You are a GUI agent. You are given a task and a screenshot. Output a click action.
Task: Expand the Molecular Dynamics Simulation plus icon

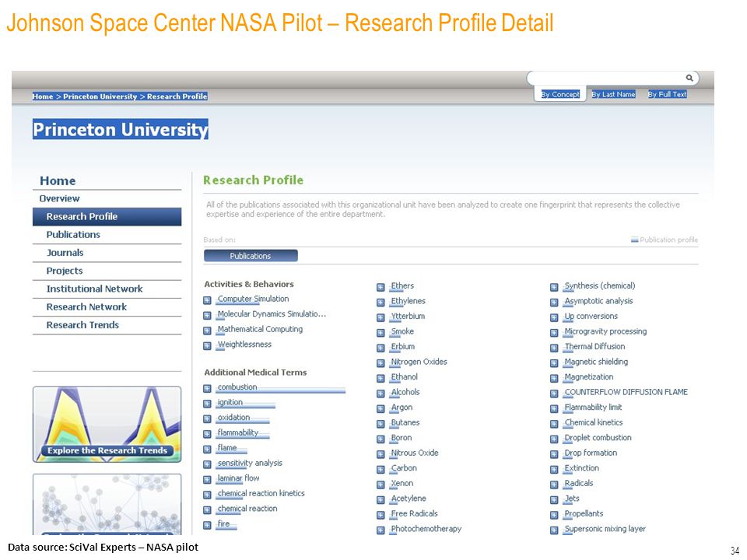(207, 316)
